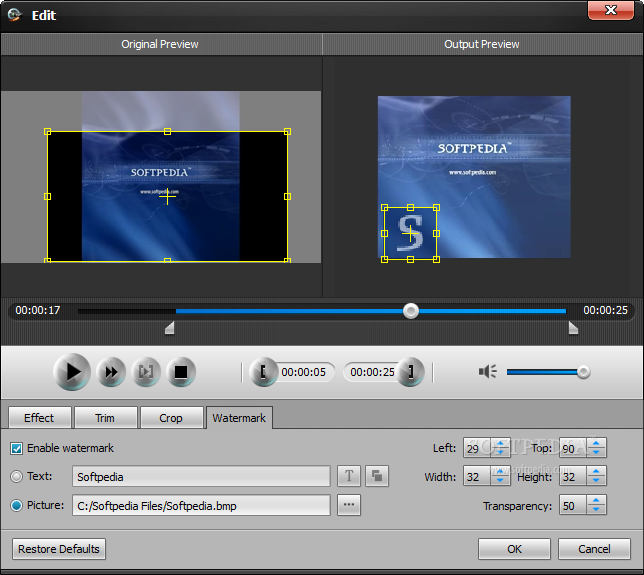644x575 pixels.
Task: Click the top-middle crop handle in original preview
Action: 167,131
